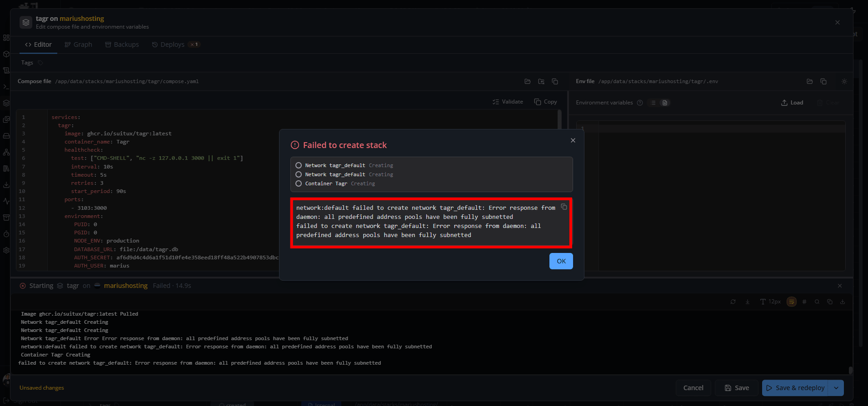Open env file folder icon
The height and width of the screenshot is (406, 868).
(x=810, y=81)
